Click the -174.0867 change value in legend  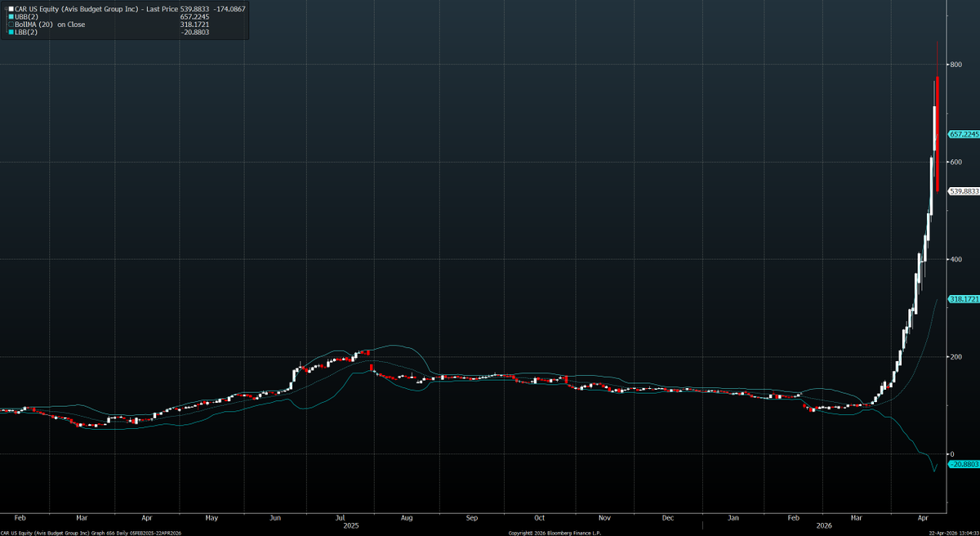[229, 8]
